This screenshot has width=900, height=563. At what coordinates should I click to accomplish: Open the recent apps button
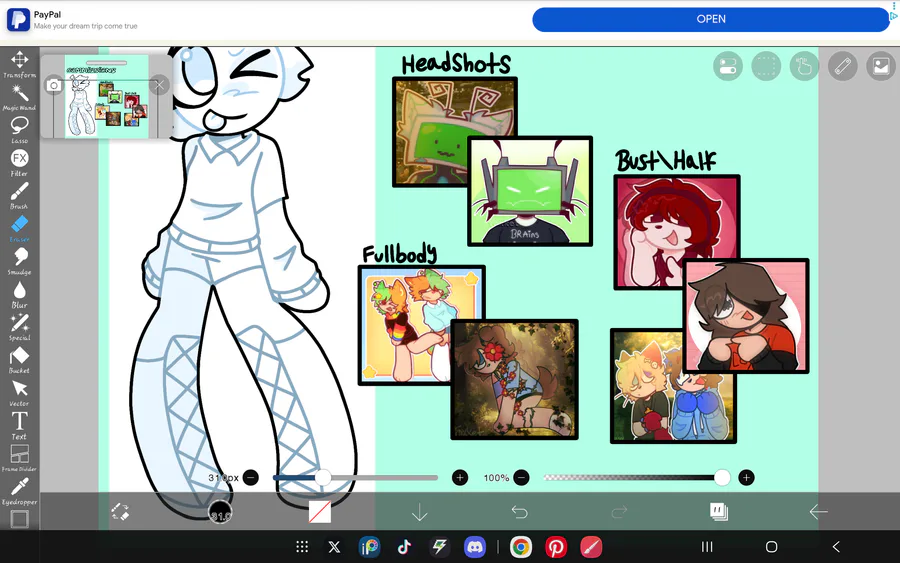[707, 547]
